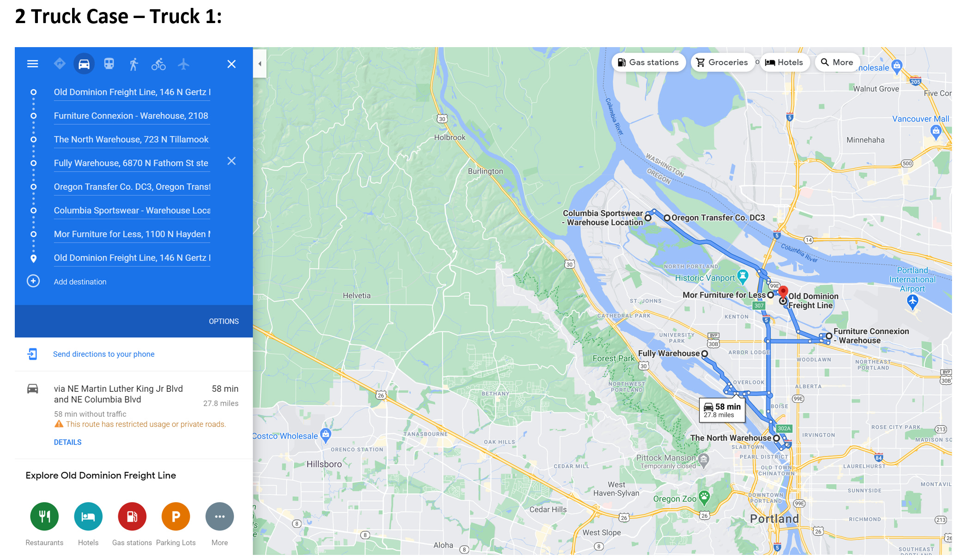Collapse the side panel arrow
The width and height of the screenshot is (958, 560).
point(260,64)
